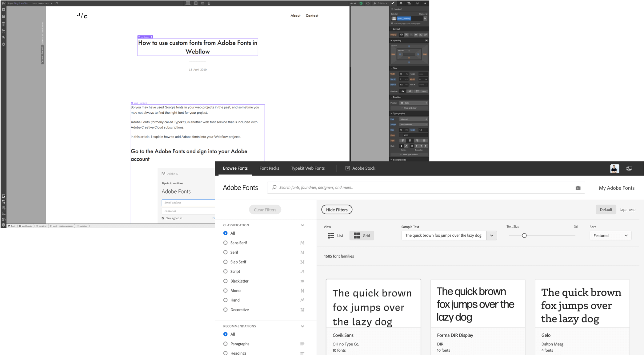Open the Covik Sans font card
Viewport: 644px width, 355px height.
pos(373,317)
